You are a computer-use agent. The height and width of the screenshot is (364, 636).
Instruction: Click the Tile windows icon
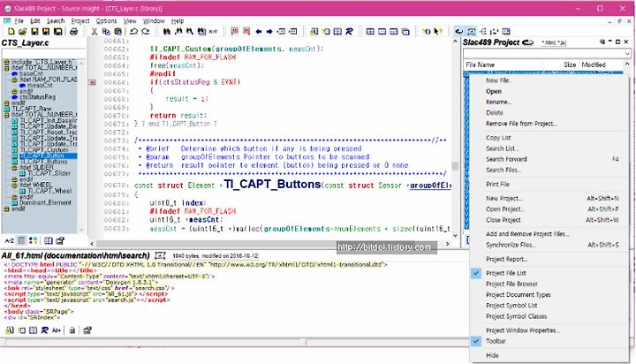[370, 31]
